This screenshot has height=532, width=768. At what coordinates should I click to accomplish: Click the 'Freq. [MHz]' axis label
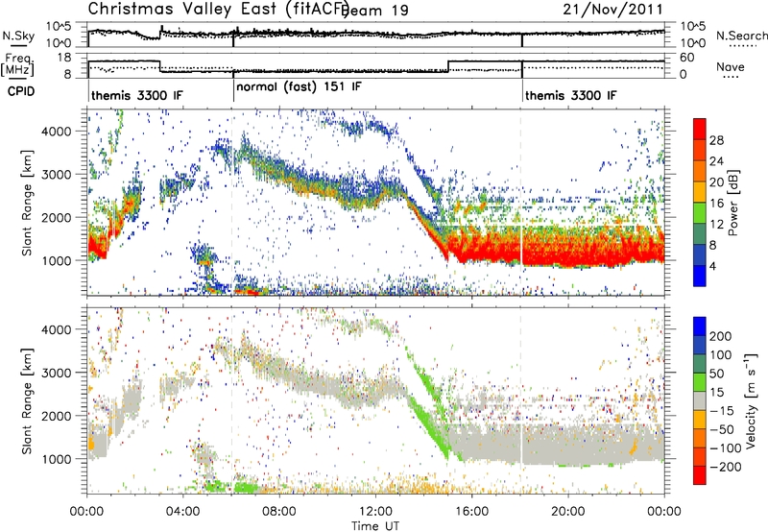point(17,65)
